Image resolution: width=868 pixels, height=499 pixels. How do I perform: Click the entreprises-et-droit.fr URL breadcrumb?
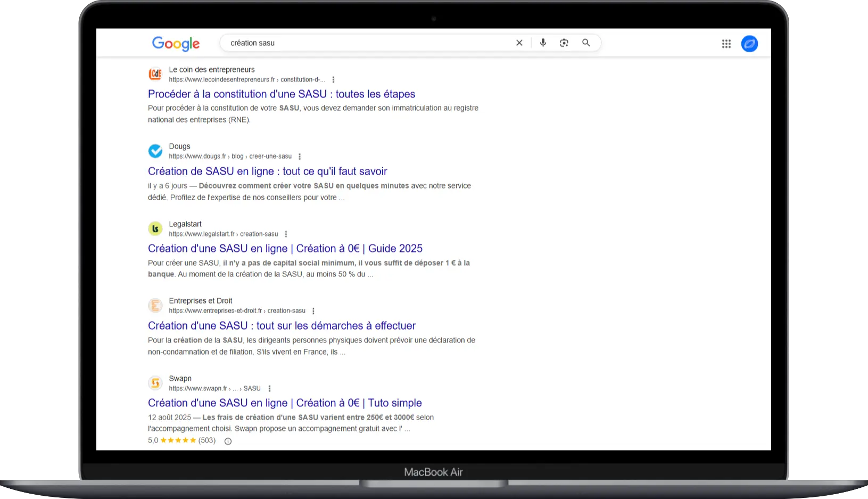coord(237,311)
